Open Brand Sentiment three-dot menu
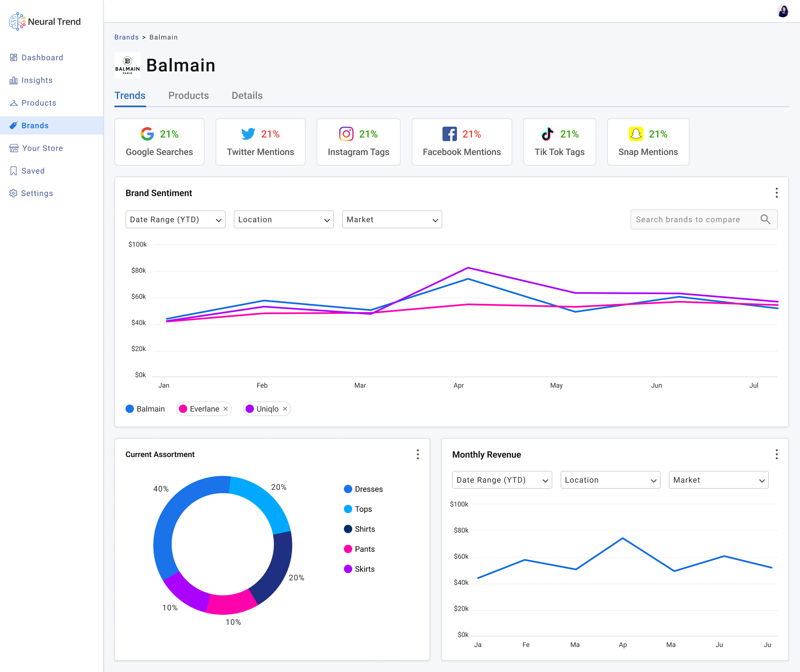800x672 pixels. (x=776, y=193)
